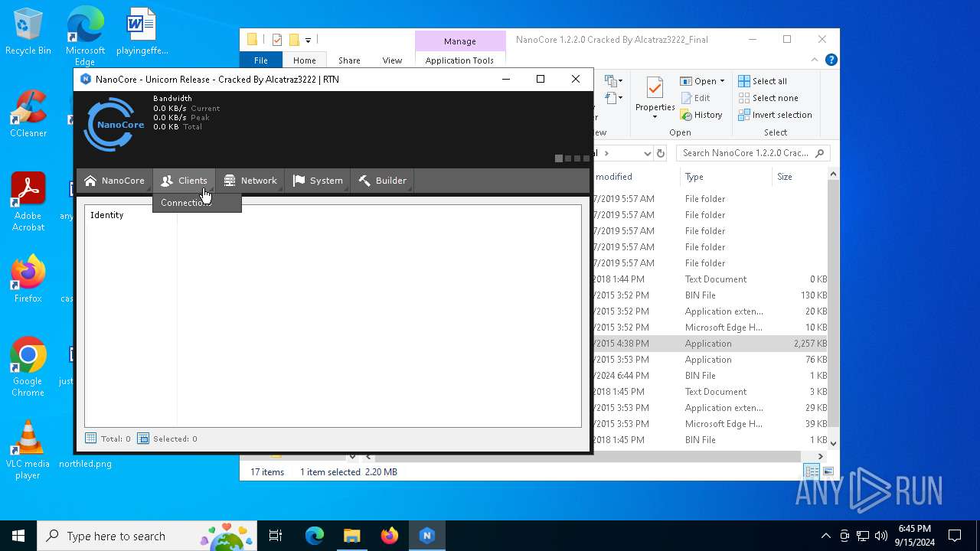This screenshot has height=551, width=980.
Task: Select the 3 KB Text Document row
Action: (710, 392)
